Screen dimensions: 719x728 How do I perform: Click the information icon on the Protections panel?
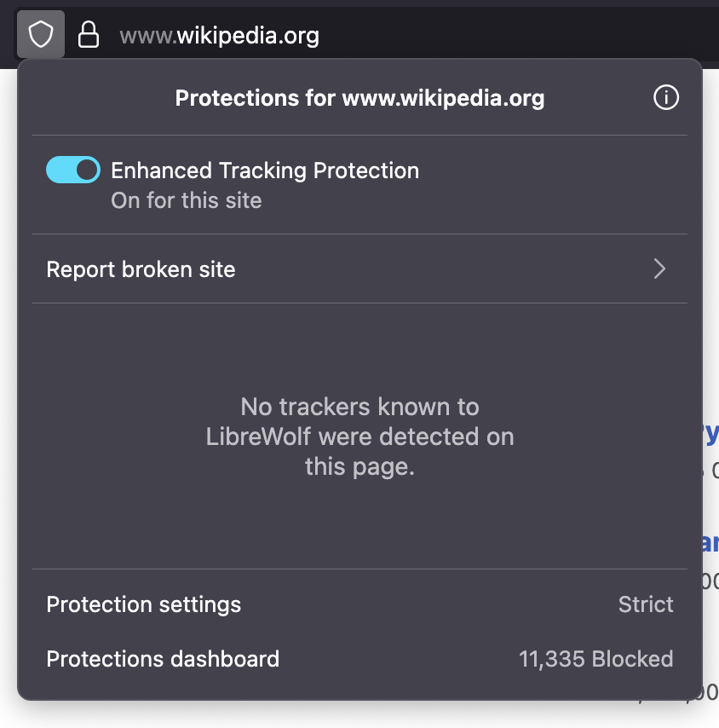(x=665, y=97)
